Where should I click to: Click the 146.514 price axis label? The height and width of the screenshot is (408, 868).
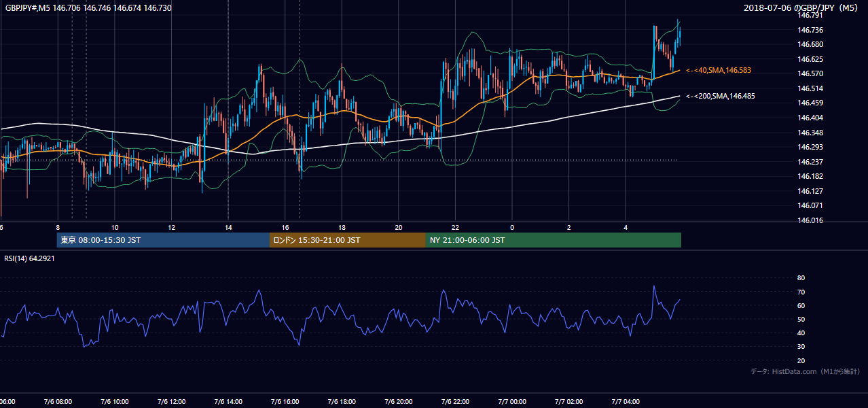click(810, 88)
